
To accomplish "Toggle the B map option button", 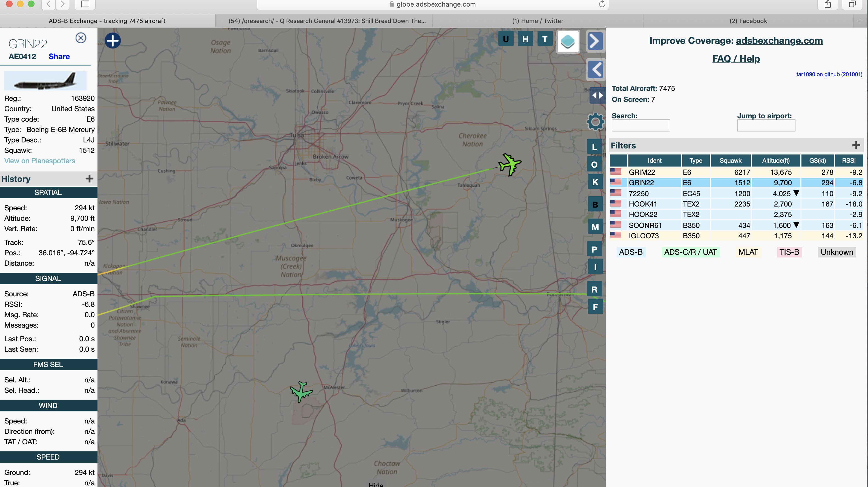I will (x=595, y=205).
